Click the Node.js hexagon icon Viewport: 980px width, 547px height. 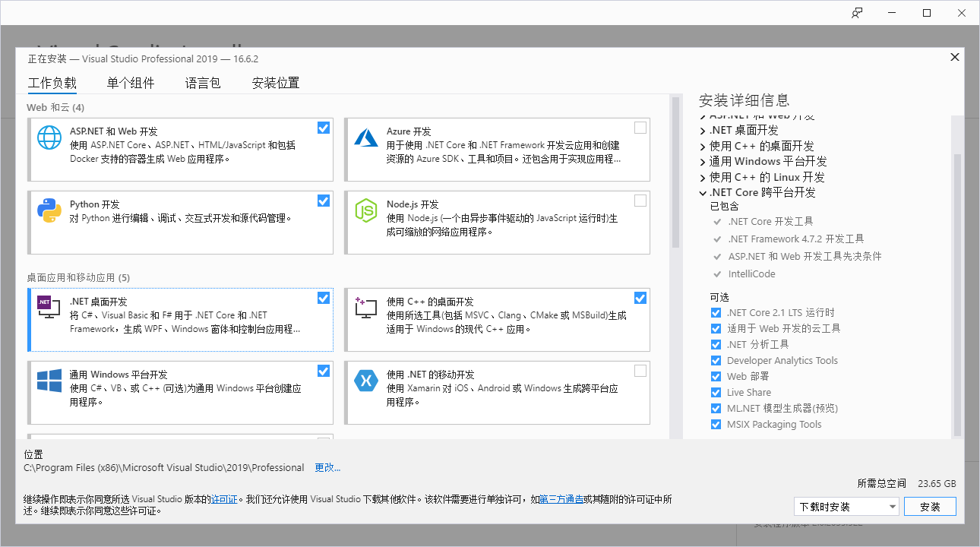(x=366, y=210)
